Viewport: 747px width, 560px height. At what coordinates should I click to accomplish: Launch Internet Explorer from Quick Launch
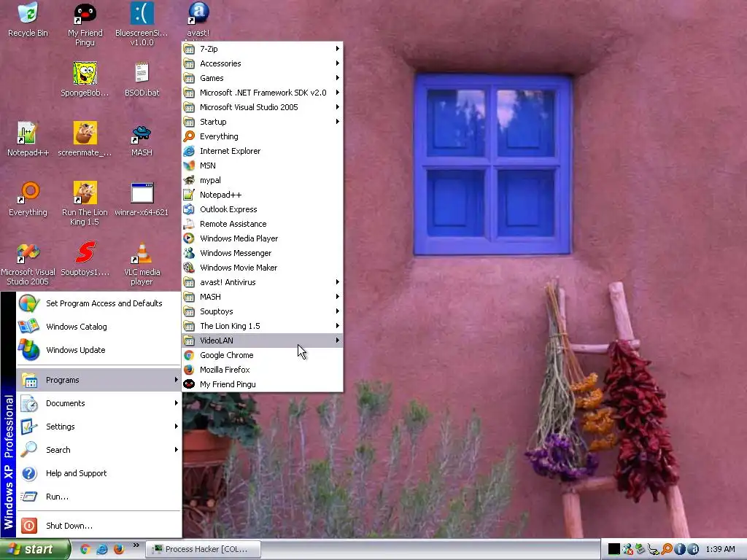coord(102,549)
